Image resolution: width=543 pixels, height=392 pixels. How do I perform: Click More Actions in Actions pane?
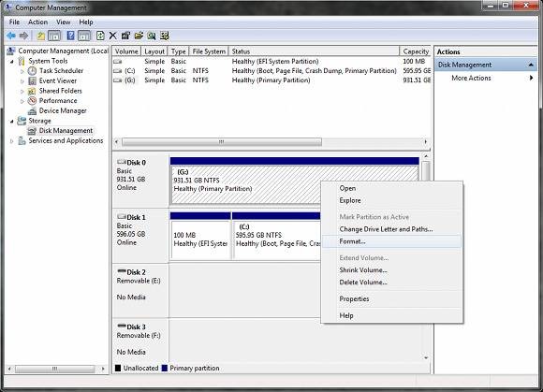pyautogui.click(x=471, y=78)
